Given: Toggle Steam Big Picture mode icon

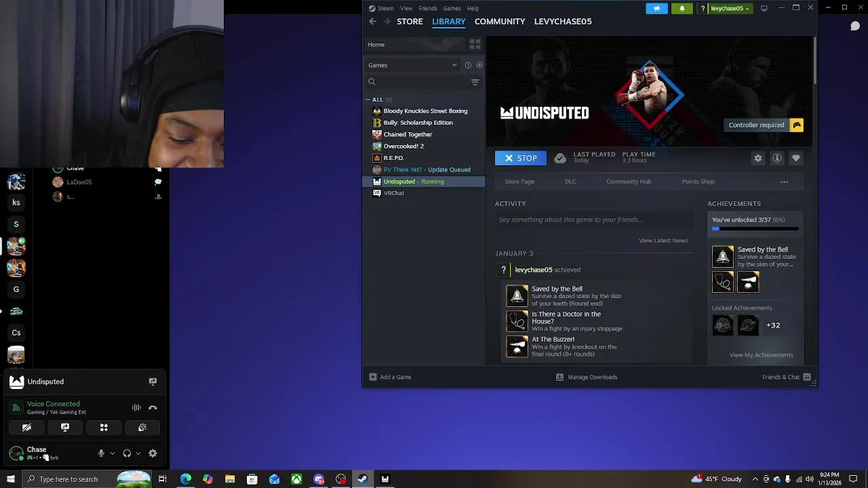Looking at the screenshot, I should pyautogui.click(x=764, y=8).
